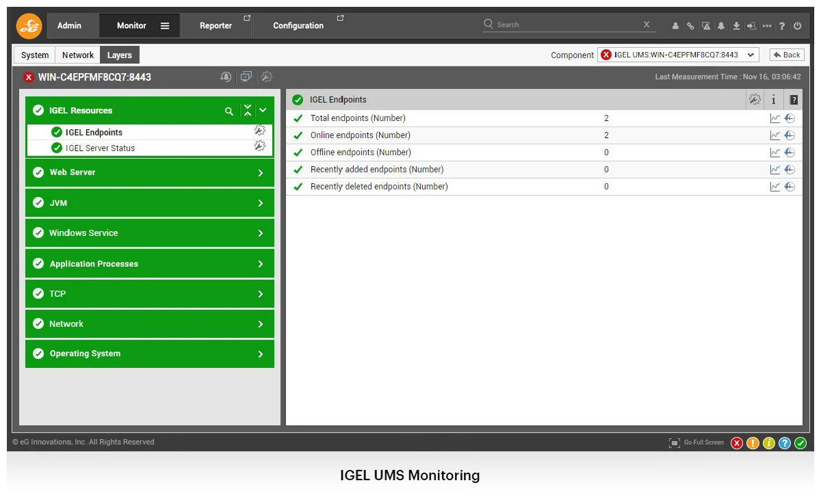Switch to the System tab
The width and height of the screenshot is (821, 504).
35,55
